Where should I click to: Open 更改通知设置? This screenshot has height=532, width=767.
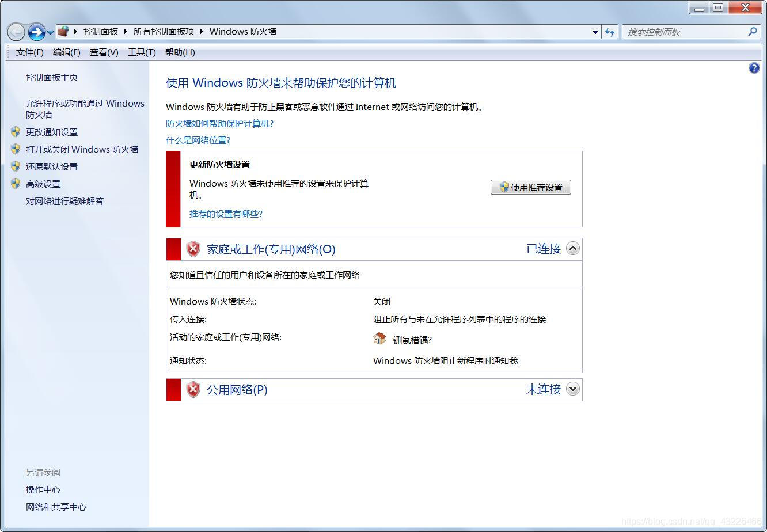52,132
